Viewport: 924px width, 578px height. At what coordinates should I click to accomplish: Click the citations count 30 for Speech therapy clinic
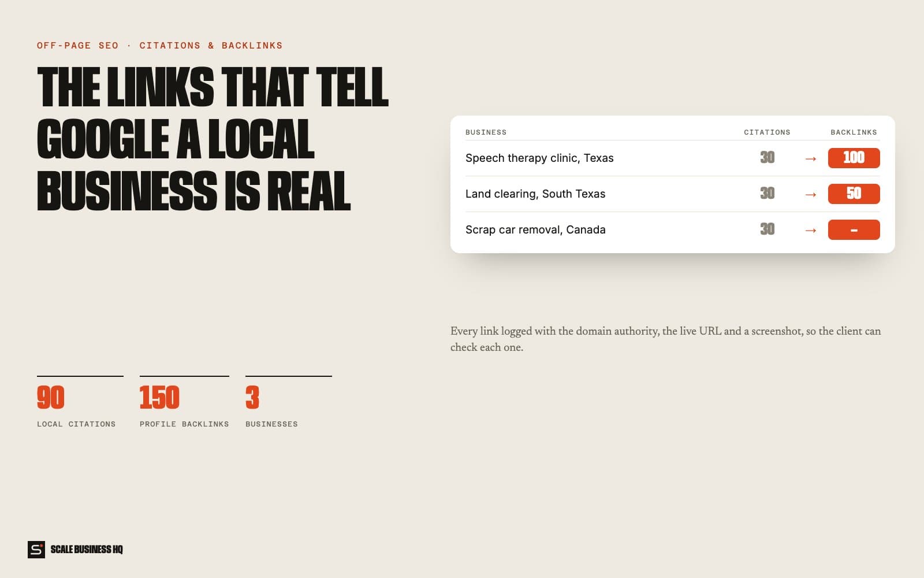click(x=767, y=157)
